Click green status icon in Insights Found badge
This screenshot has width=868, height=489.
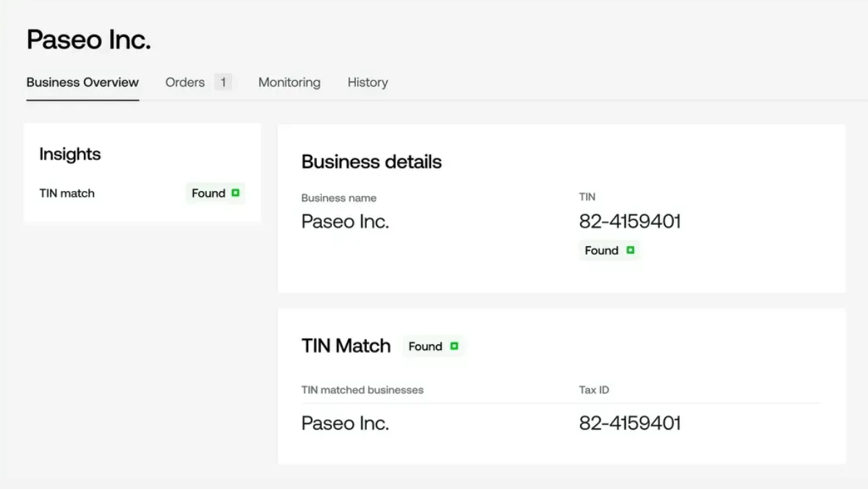coord(235,193)
